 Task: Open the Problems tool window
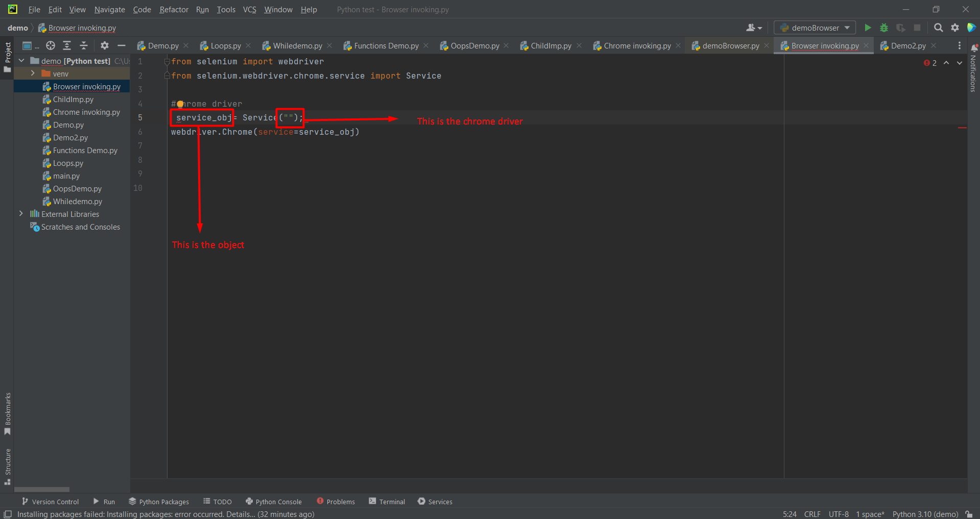coord(336,502)
